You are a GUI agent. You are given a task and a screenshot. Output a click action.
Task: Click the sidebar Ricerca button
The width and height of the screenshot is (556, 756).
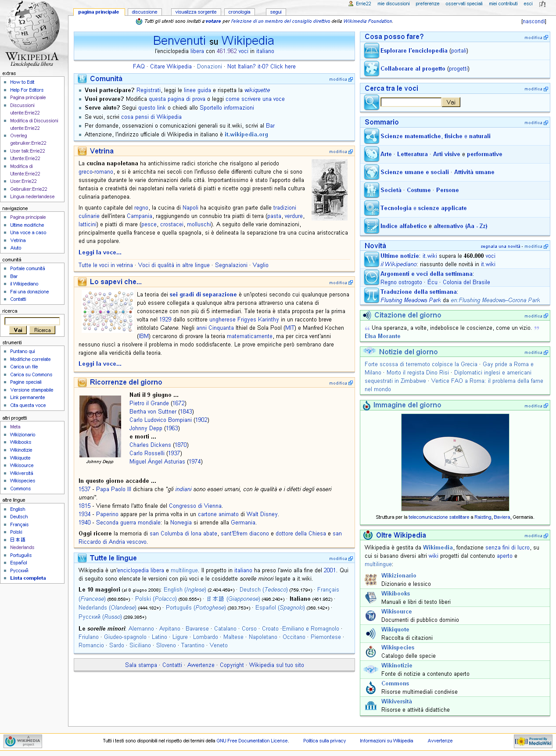click(43, 330)
